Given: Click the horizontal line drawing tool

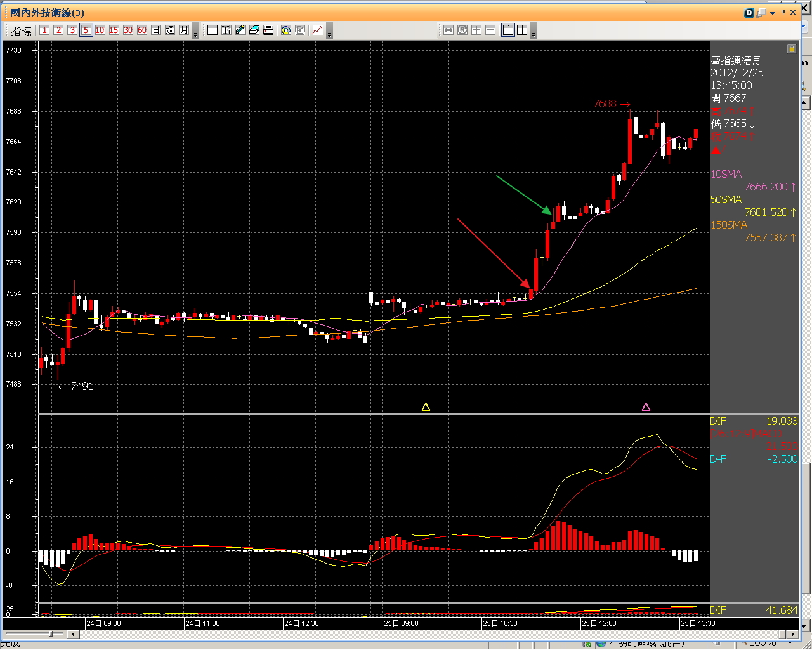Looking at the screenshot, I should (x=213, y=30).
